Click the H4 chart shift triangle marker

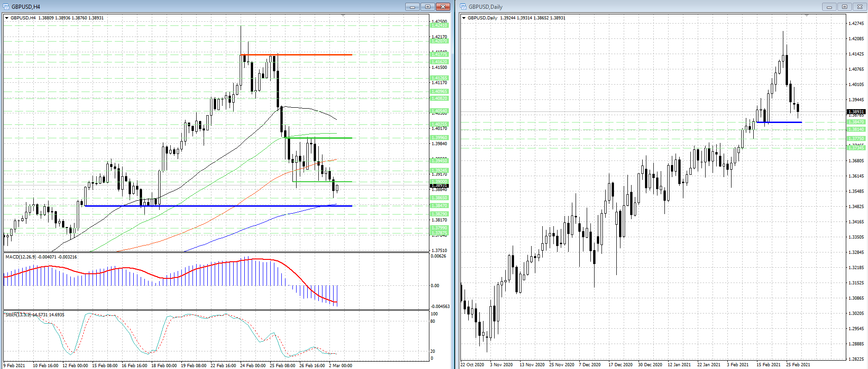tap(343, 16)
